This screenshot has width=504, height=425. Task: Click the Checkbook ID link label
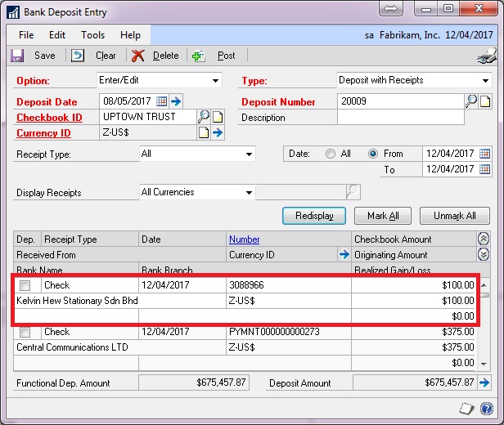tap(49, 118)
